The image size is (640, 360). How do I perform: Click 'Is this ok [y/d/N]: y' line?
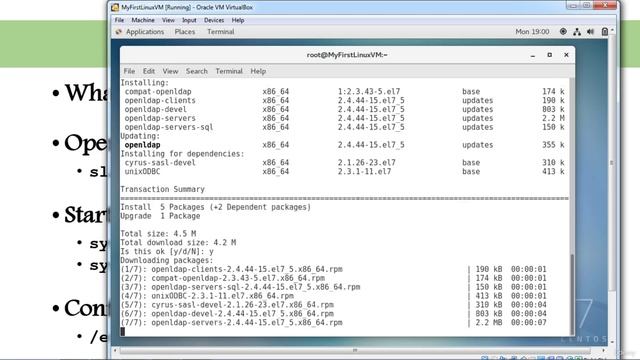[167, 251]
